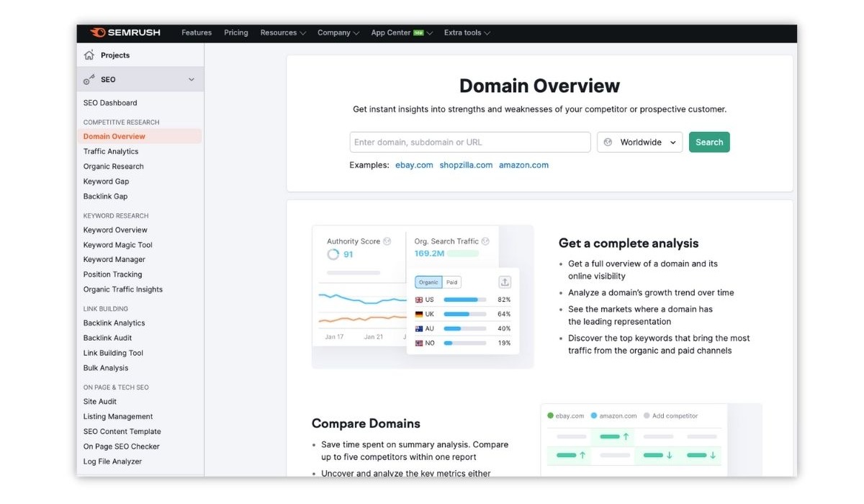
Task: Open Keyword Overview
Action: 115,230
